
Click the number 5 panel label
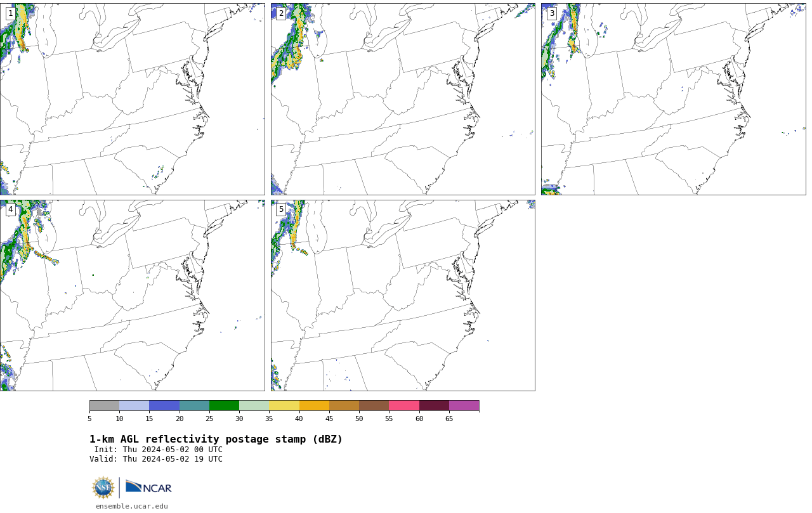[281, 209]
